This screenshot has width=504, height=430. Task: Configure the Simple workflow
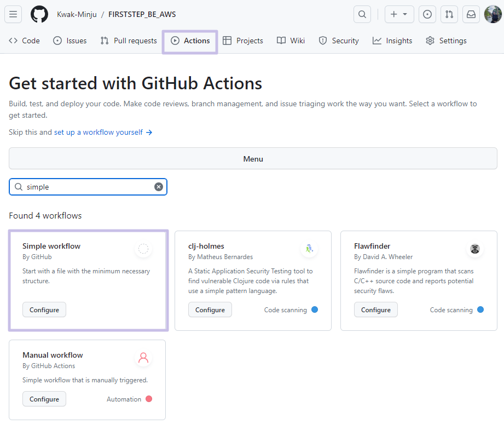[x=44, y=309]
